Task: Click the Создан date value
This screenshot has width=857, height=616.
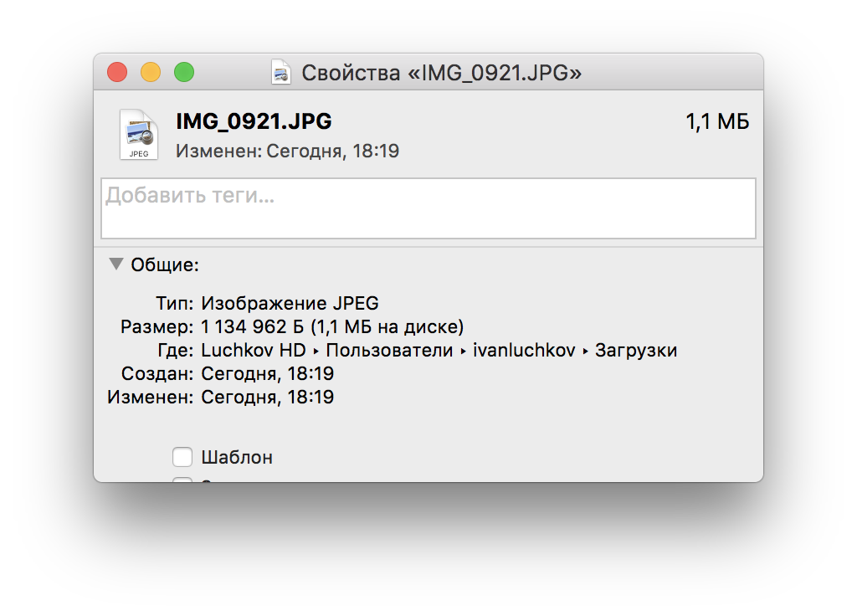Action: pos(268,373)
